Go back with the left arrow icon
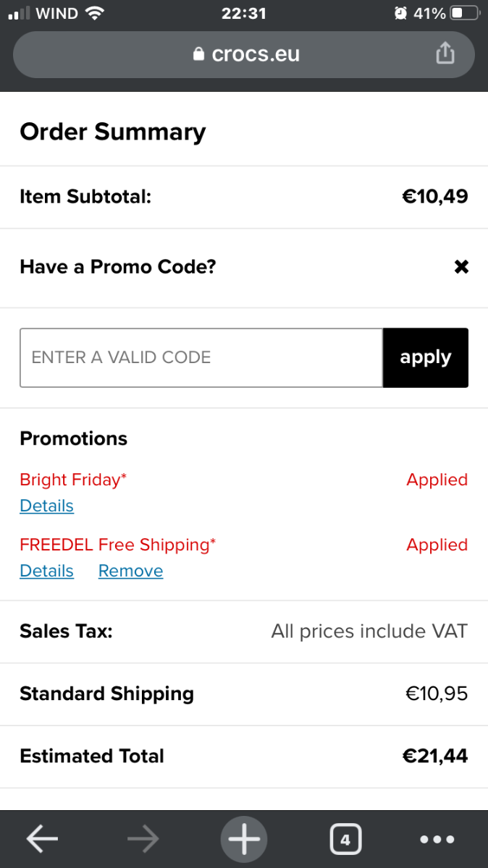 (x=43, y=839)
